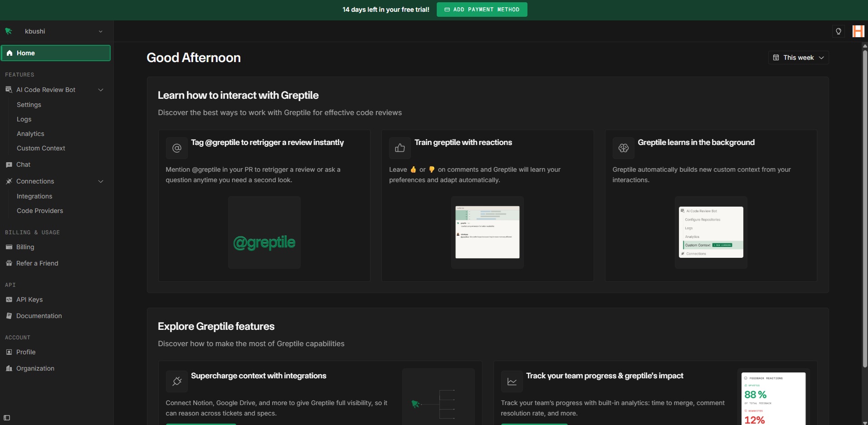The image size is (868, 425).
Task: Click the Custom Context sidebar preview thumbnail
Action: (x=711, y=232)
